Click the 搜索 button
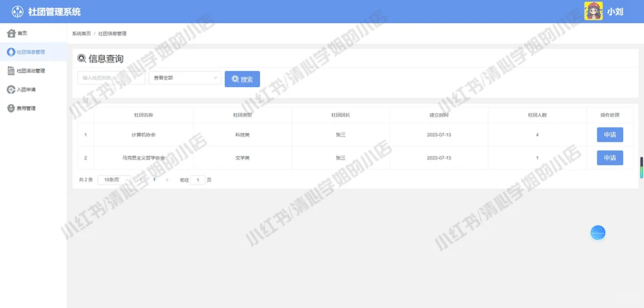Image resolution: width=644 pixels, height=308 pixels. (242, 79)
